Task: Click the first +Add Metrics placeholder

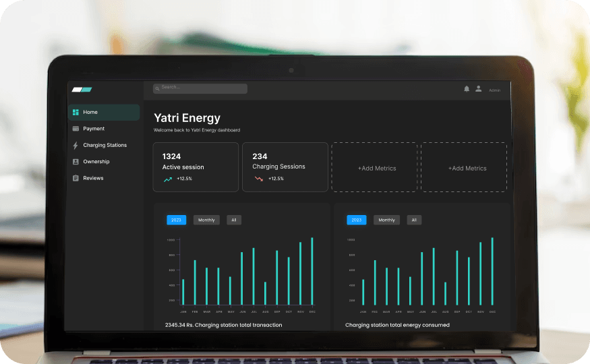Action: pyautogui.click(x=376, y=168)
